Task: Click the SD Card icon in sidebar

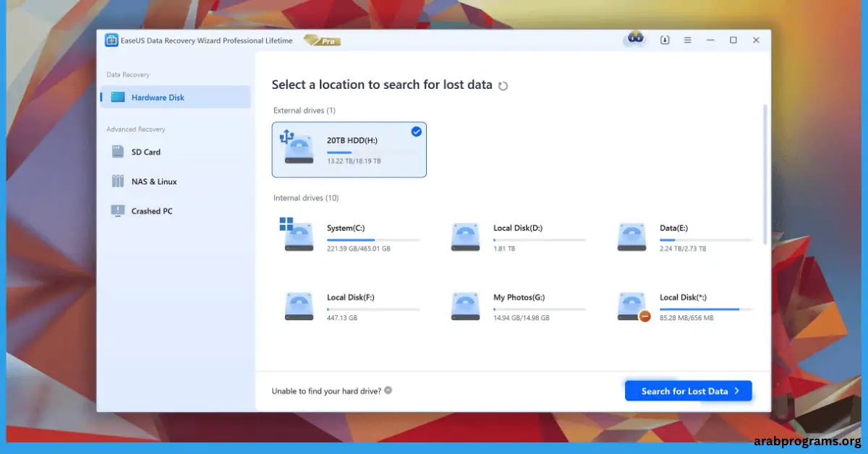Action: 118,152
